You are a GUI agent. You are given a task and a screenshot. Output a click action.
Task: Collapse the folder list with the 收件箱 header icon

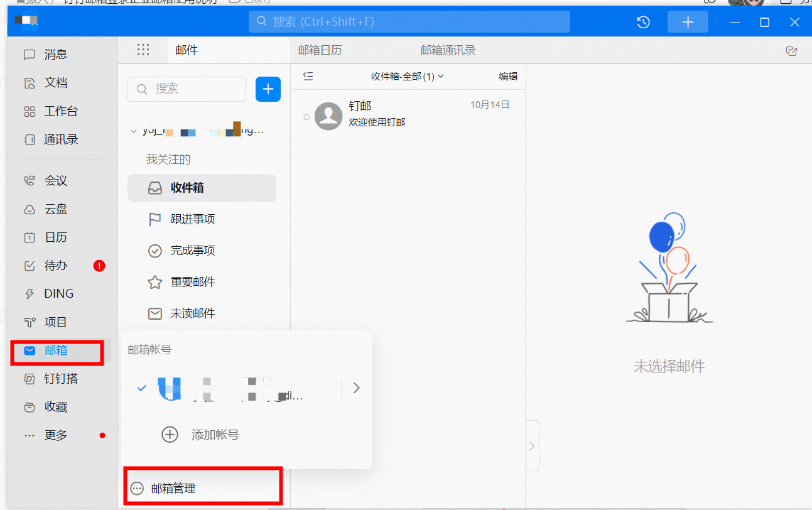(308, 76)
